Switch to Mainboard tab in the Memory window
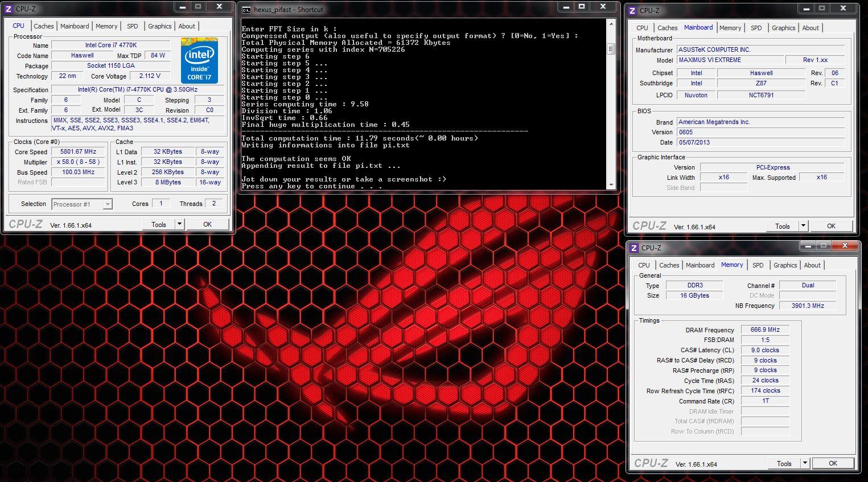 click(700, 265)
